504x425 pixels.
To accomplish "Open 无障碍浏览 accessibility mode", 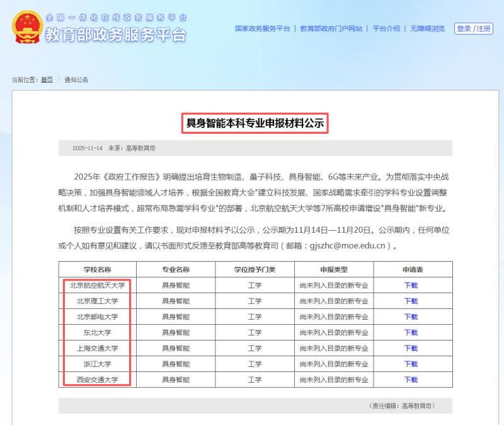I will [x=427, y=29].
